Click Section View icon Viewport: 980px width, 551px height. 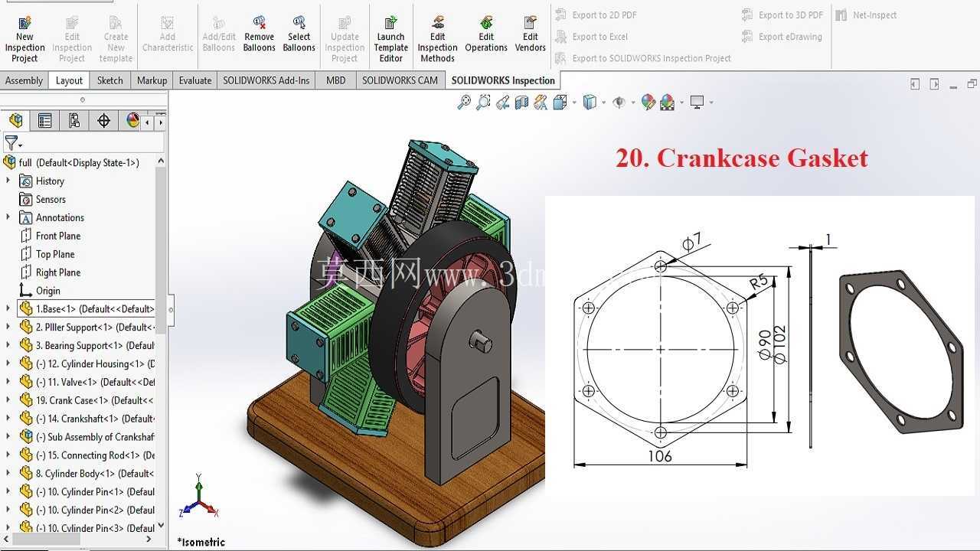pos(521,102)
